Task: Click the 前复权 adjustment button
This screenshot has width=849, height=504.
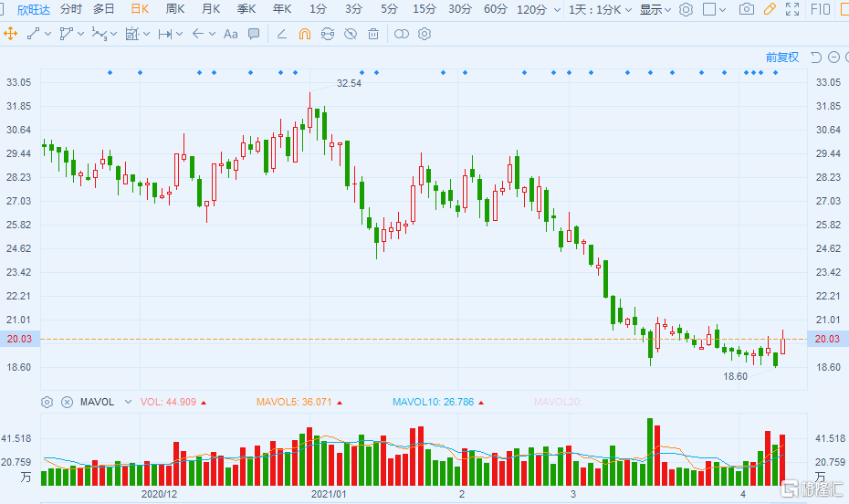Action: tap(781, 57)
